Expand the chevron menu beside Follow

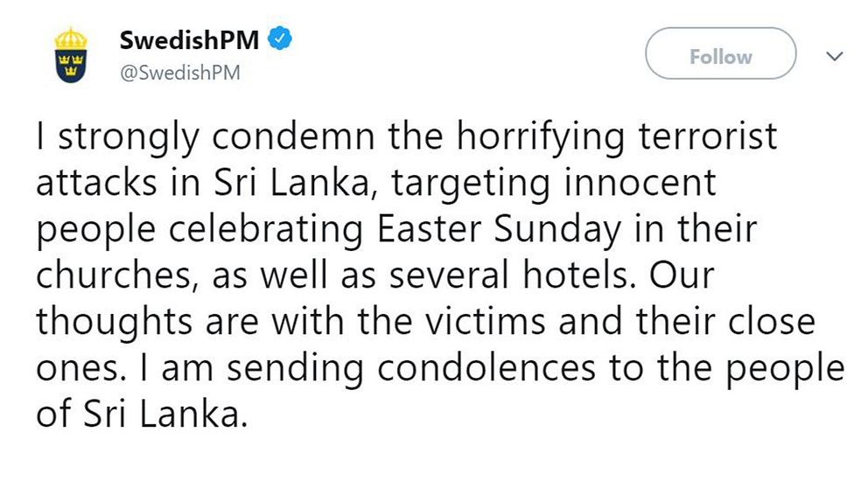pos(834,56)
